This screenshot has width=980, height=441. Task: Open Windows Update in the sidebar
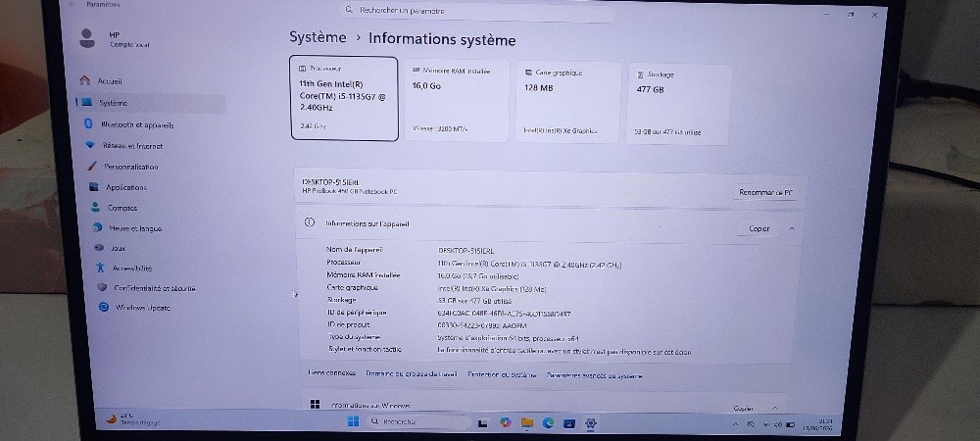[x=134, y=308]
